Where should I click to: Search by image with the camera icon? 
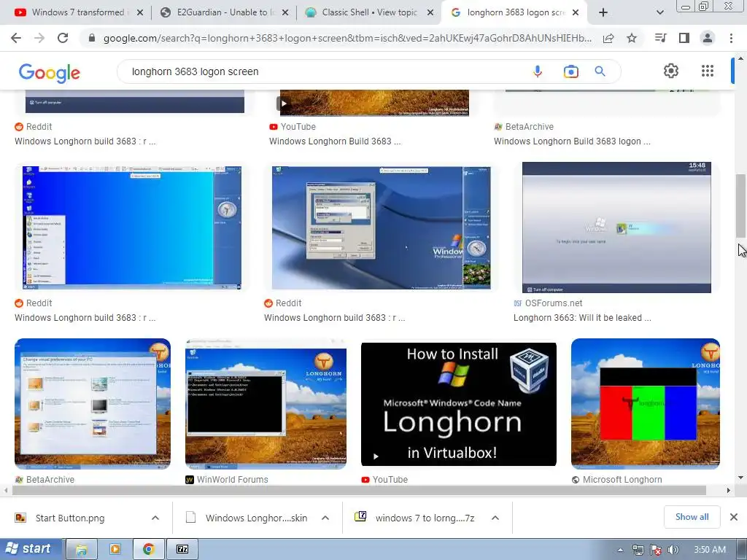pyautogui.click(x=570, y=71)
